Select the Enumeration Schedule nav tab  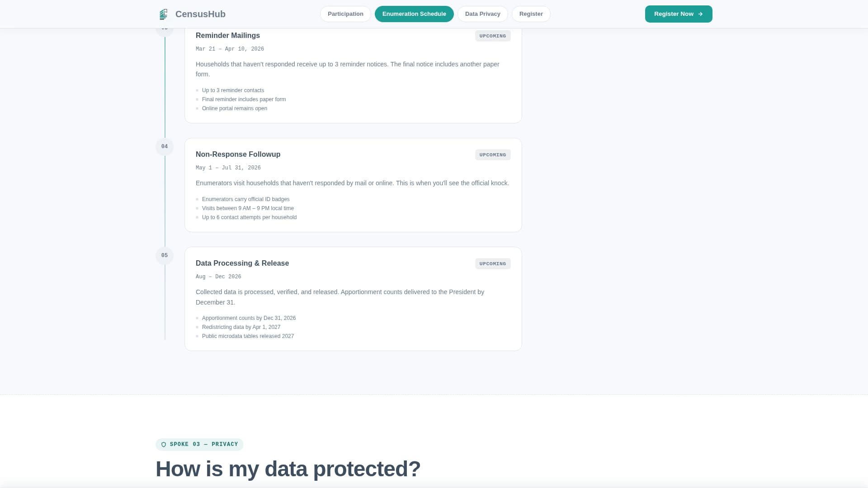pos(414,14)
